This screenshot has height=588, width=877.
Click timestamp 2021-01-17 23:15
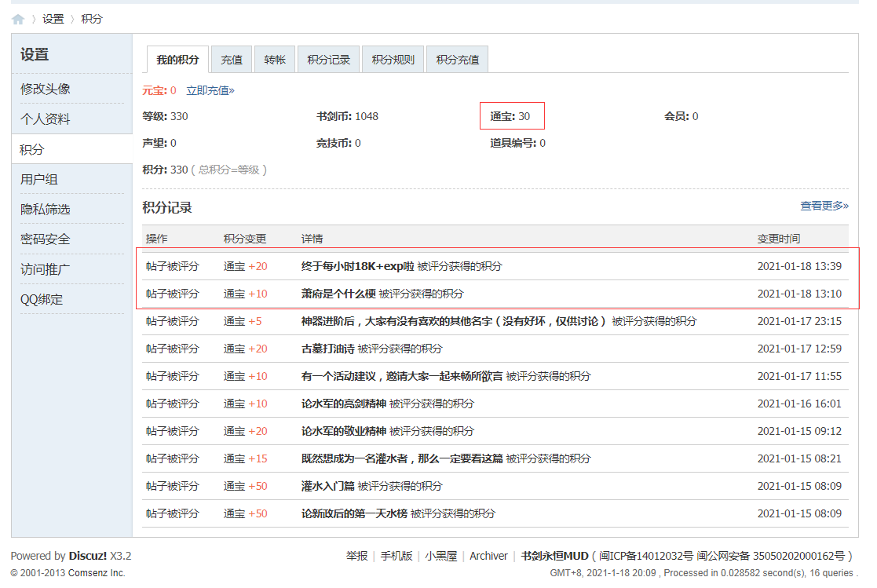click(x=799, y=321)
